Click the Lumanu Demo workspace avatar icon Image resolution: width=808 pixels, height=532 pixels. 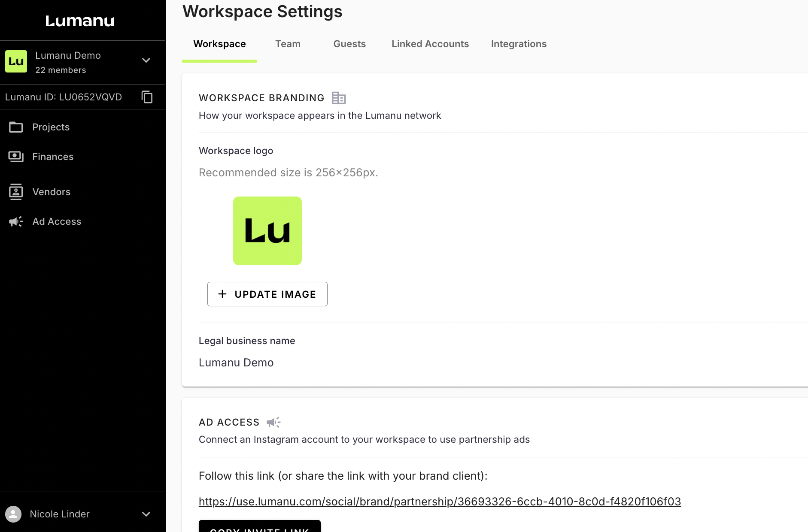[16, 61]
